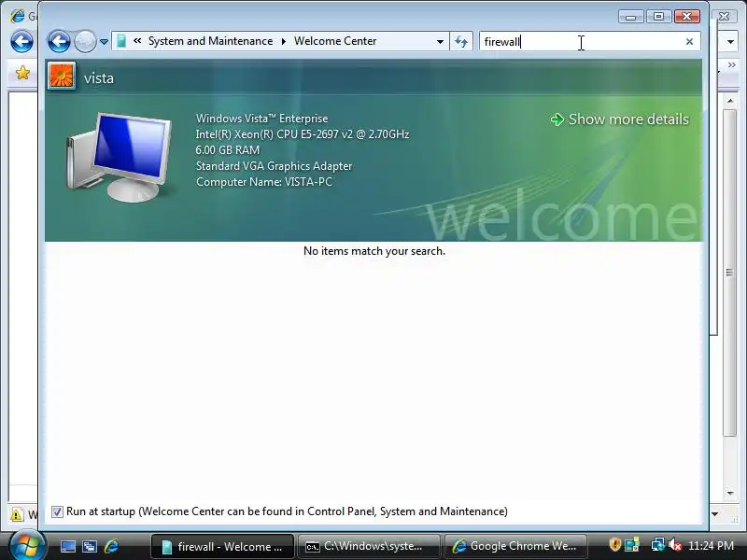Click Welcome Center in the address bar
Screen dimensions: 747x560
[x=335, y=41]
